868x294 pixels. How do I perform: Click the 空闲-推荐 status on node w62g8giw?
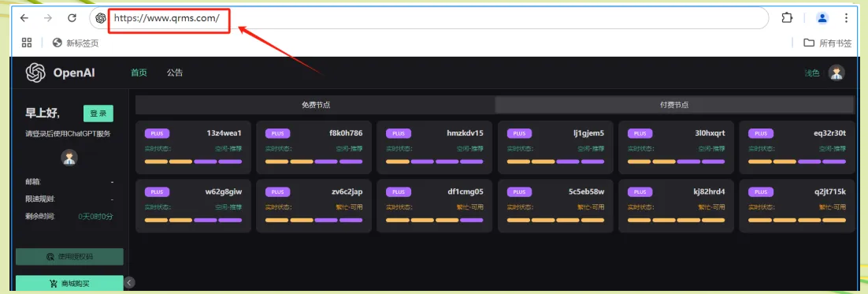point(228,207)
